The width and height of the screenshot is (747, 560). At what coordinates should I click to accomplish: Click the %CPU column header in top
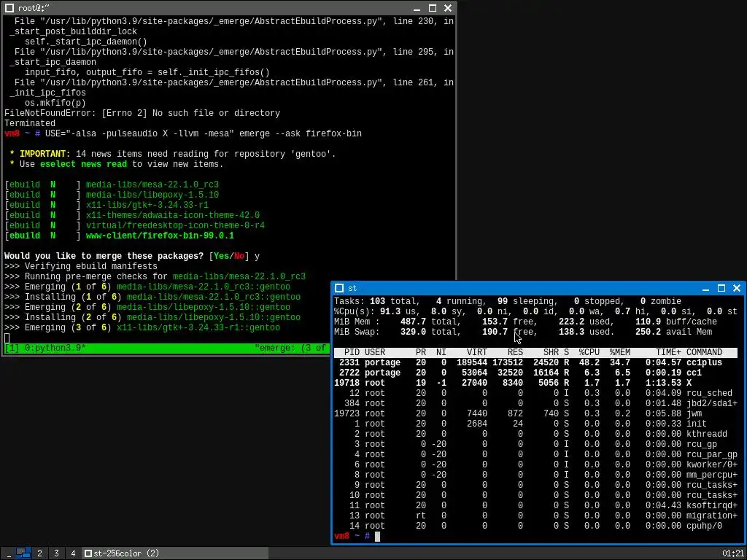[589, 352]
